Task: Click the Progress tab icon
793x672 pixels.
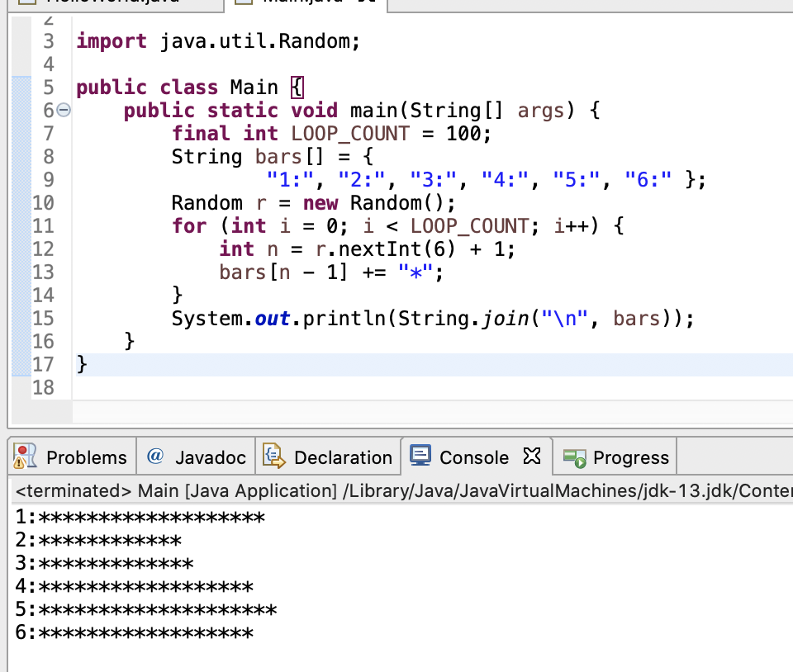Action: point(574,457)
